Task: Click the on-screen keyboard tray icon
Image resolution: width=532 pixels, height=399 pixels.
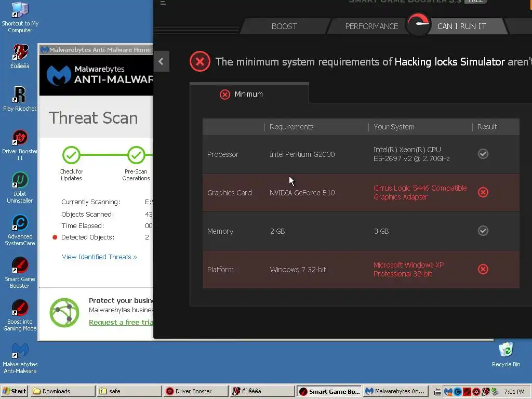Action: click(x=437, y=392)
